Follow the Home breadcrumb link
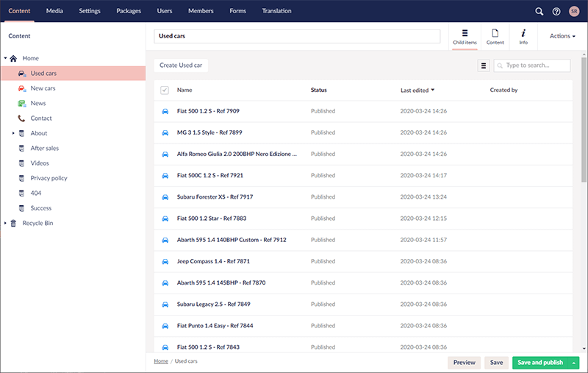This screenshot has height=373, width=588. [161, 361]
